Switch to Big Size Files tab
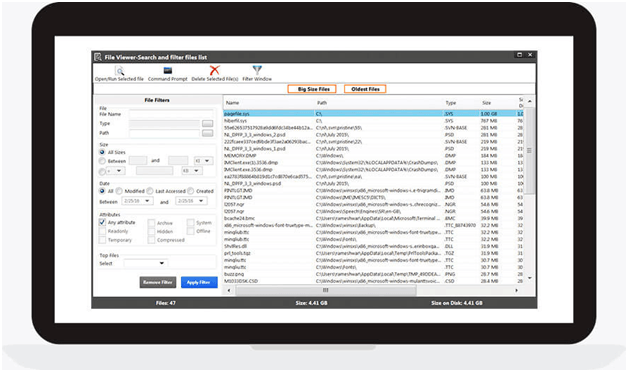628x372 pixels. coord(312,89)
